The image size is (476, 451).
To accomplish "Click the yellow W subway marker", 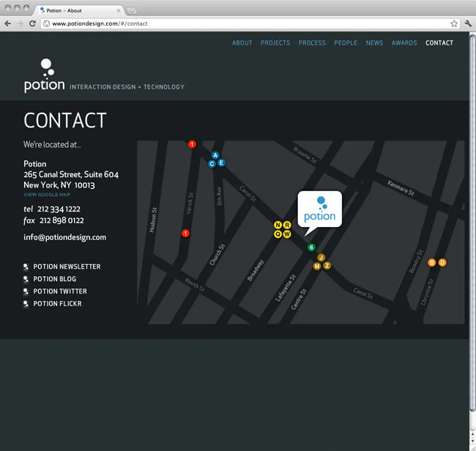I will 287,234.
